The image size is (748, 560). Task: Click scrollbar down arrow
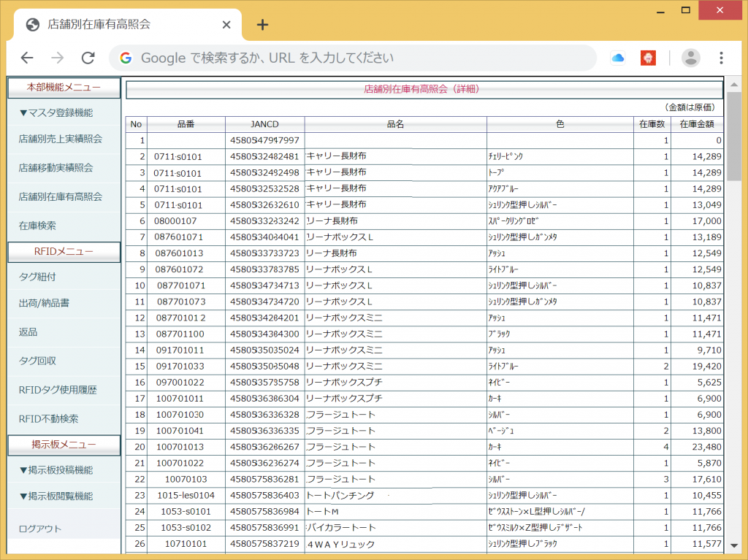click(x=734, y=545)
